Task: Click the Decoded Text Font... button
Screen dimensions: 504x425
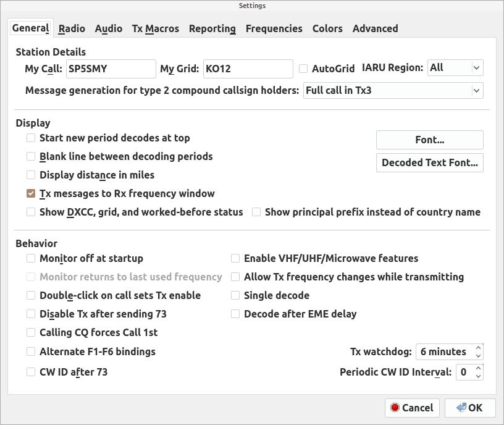Action: [x=430, y=162]
